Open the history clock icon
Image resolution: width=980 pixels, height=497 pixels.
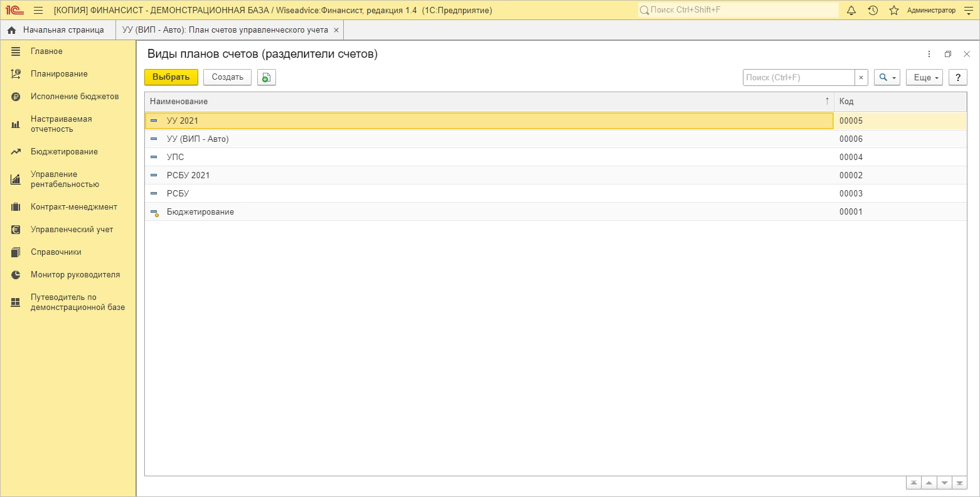873,10
